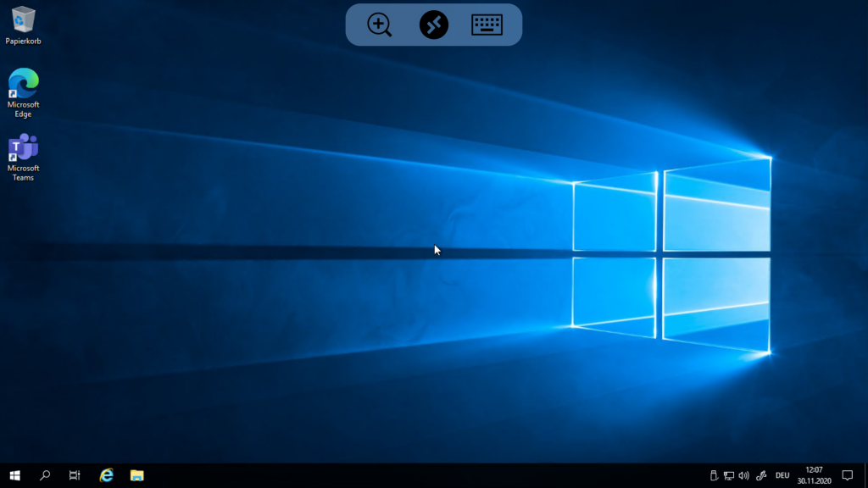Screen dimensions: 868x488
Task: Switch input language via DEU indicator
Action: pos(782,475)
